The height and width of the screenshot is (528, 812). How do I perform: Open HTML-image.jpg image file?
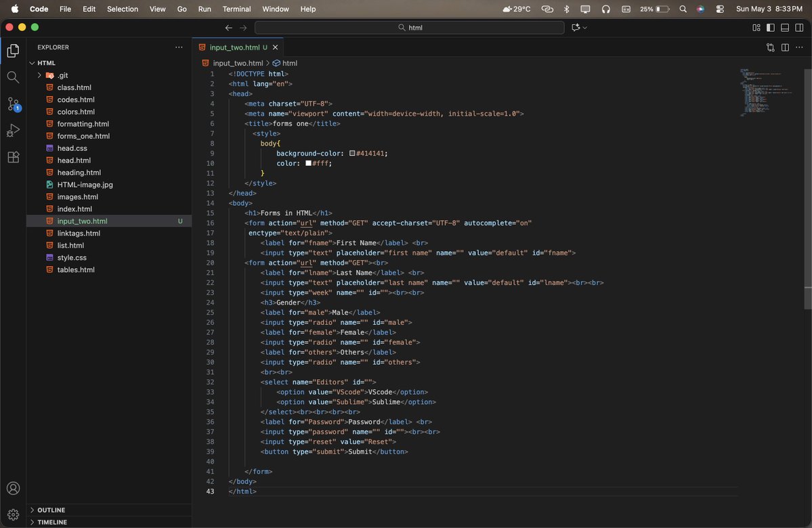(85, 185)
